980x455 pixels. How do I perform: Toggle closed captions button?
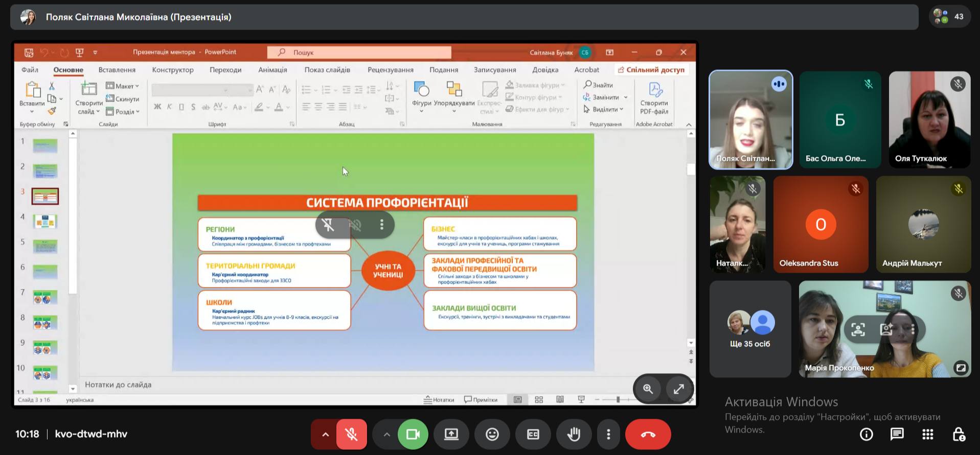pos(533,434)
